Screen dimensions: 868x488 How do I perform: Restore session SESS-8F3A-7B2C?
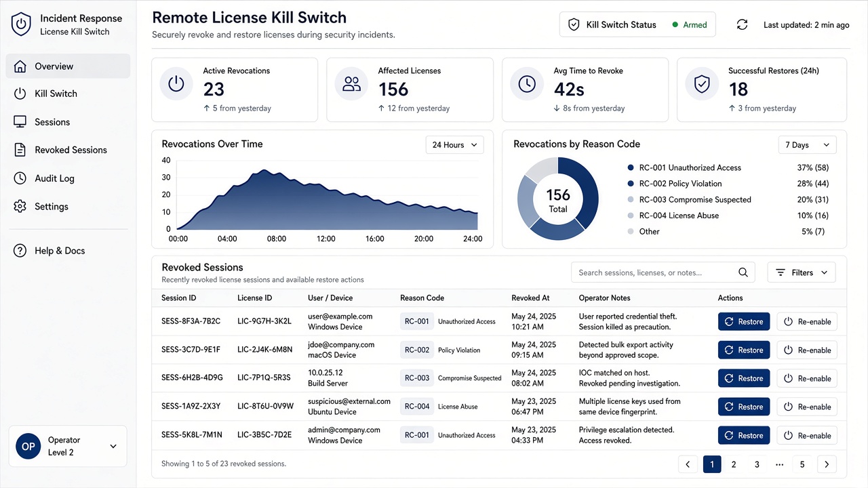point(744,322)
